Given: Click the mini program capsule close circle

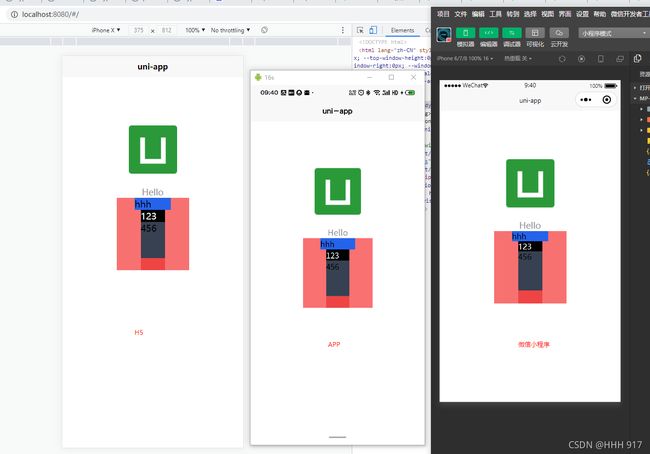Looking at the screenshot, I should click(x=606, y=100).
